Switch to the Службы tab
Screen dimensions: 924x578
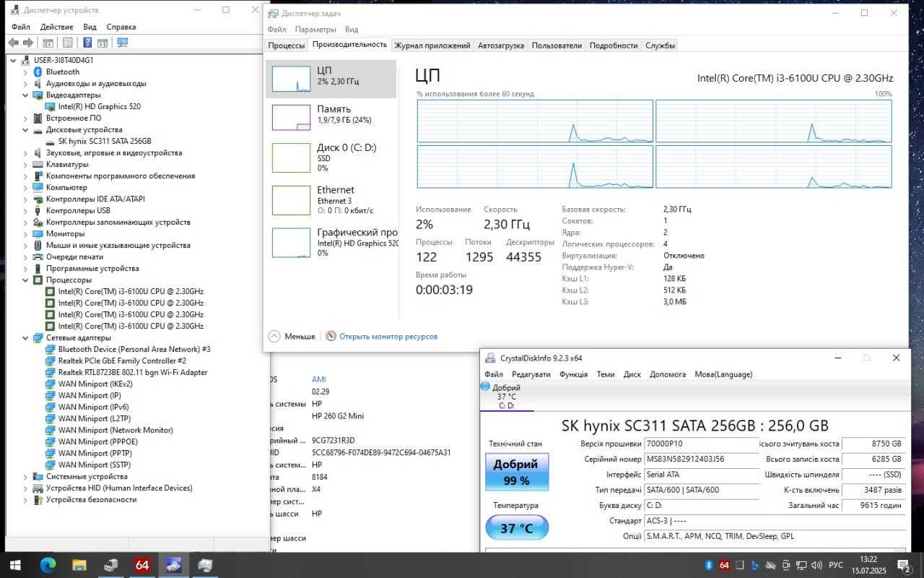pyautogui.click(x=661, y=45)
